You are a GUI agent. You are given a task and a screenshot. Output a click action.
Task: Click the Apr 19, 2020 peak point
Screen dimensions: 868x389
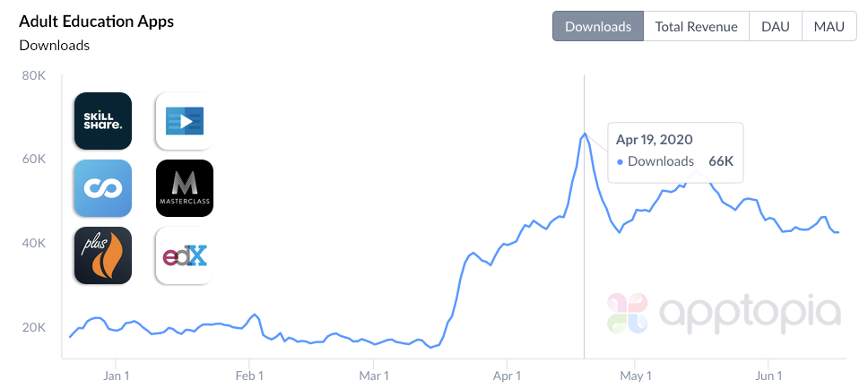point(585,134)
